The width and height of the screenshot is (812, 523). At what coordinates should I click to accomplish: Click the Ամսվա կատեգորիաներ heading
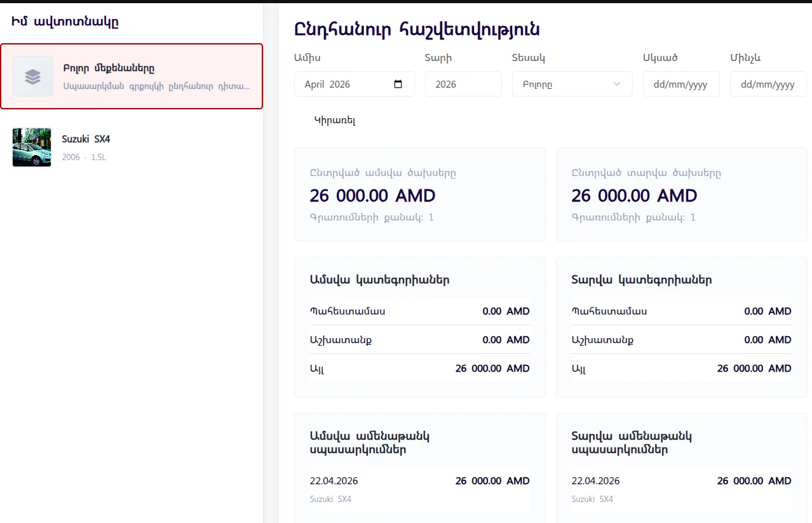pos(379,280)
